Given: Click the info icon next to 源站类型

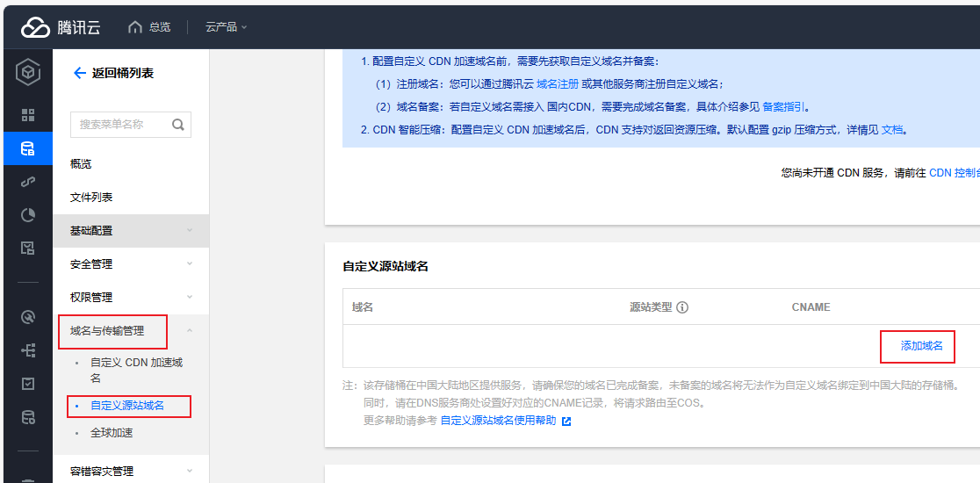Looking at the screenshot, I should [x=682, y=307].
